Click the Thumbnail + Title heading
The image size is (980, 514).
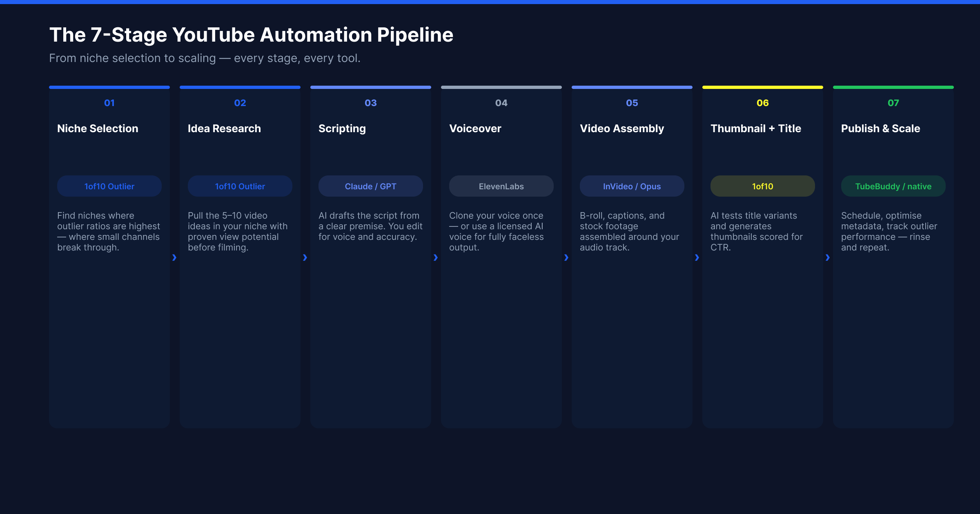[x=756, y=128]
